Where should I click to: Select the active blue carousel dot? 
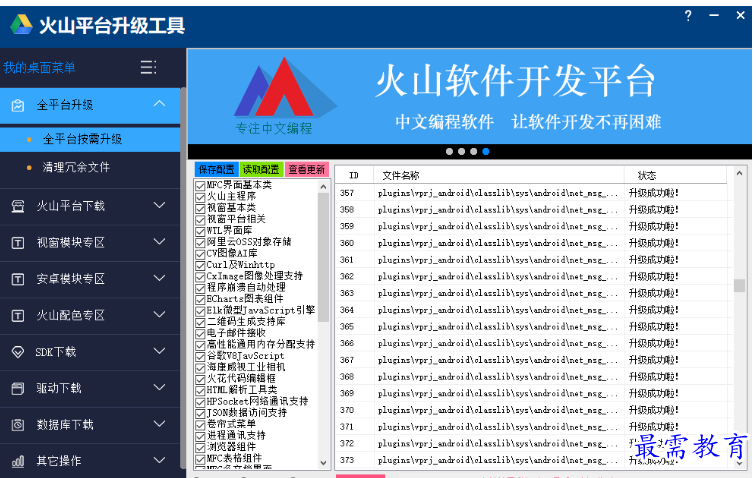(x=486, y=151)
